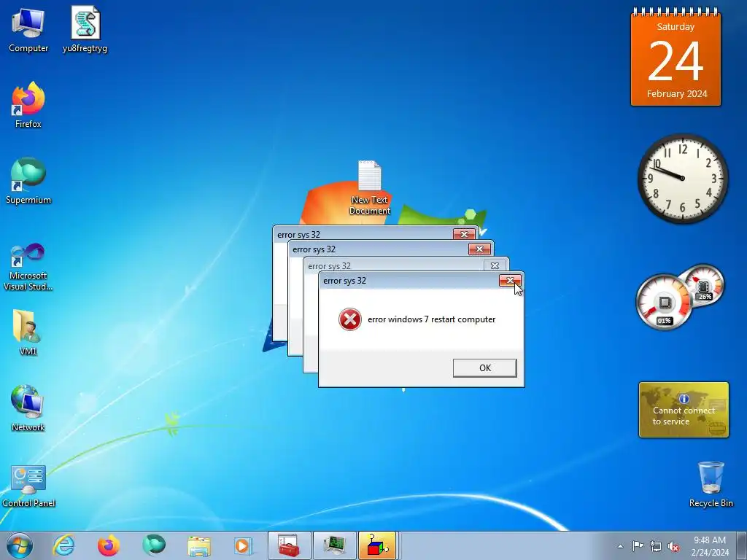Open the taskbar clock showing 9:48 AM
Image resolution: width=747 pixels, height=560 pixels.
tap(710, 545)
